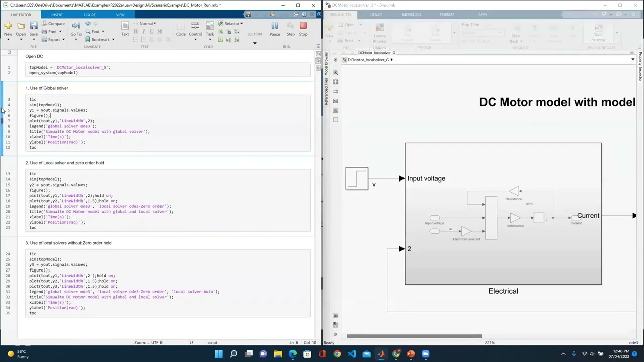Click the 'Open DC' heading text
Image resolution: width=644 pixels, height=362 pixels.
pos(34,56)
